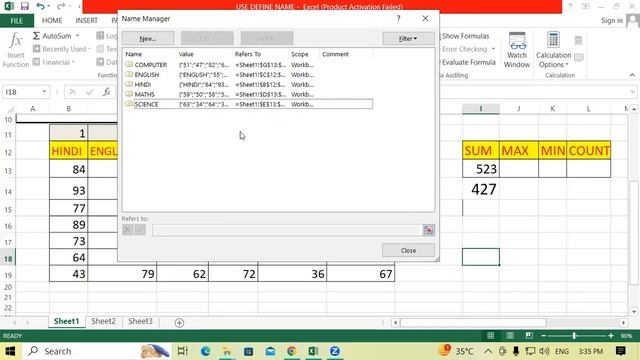Click collapse dialog range selector icon
Image resolution: width=640 pixels, height=360 pixels.
428,230
